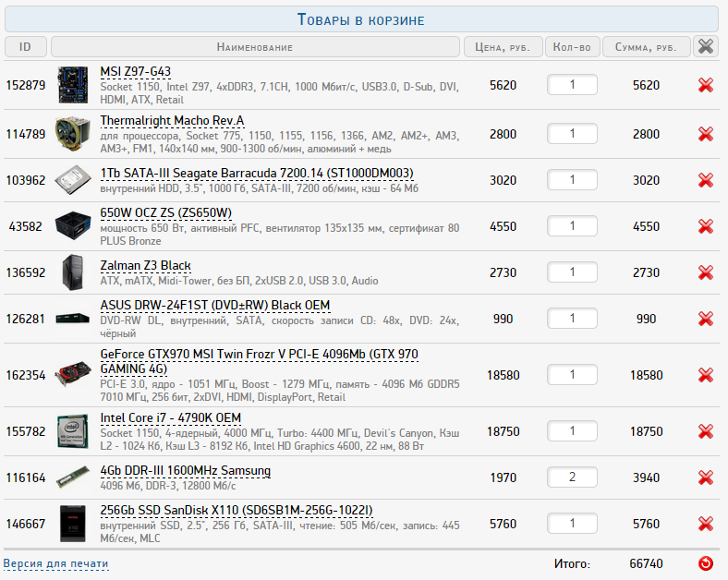728x580 pixels.
Task: View Intel Core i7 processor thumbnail
Action: coord(73,431)
